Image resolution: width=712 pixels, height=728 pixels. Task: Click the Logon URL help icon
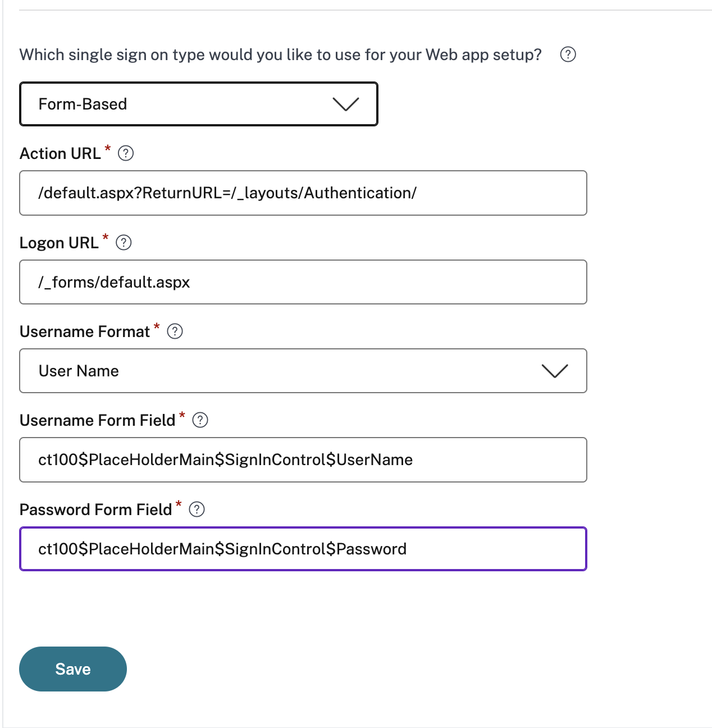[124, 243]
